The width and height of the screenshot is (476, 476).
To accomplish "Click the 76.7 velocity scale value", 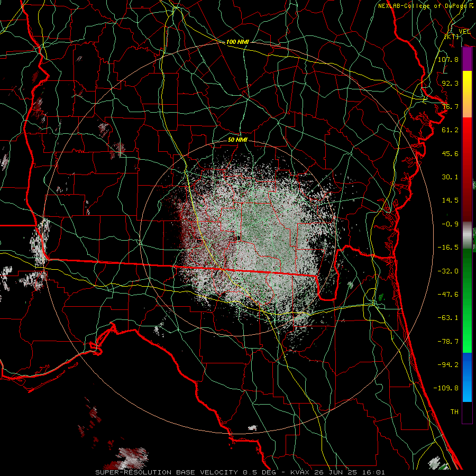I will click(450, 106).
